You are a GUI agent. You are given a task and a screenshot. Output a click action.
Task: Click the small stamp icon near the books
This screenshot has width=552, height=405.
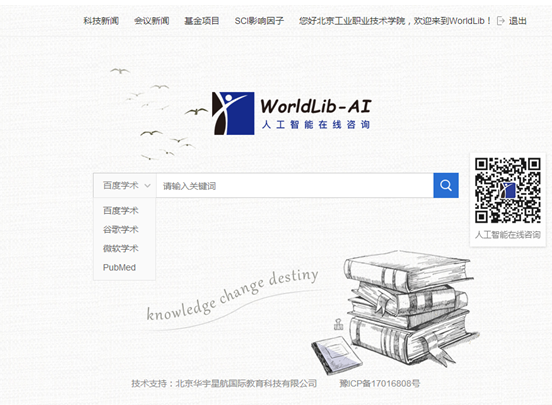pos(338,324)
